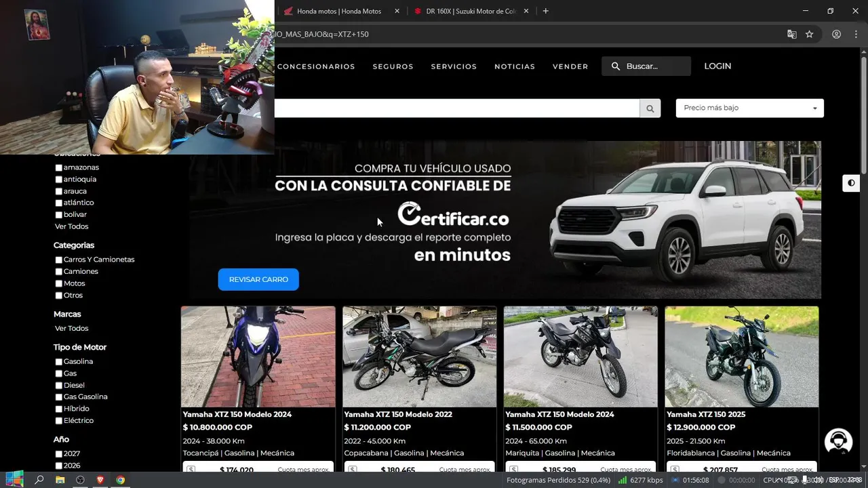This screenshot has width=868, height=488.
Task: Open File Explorer from the taskbar
Action: click(x=60, y=480)
